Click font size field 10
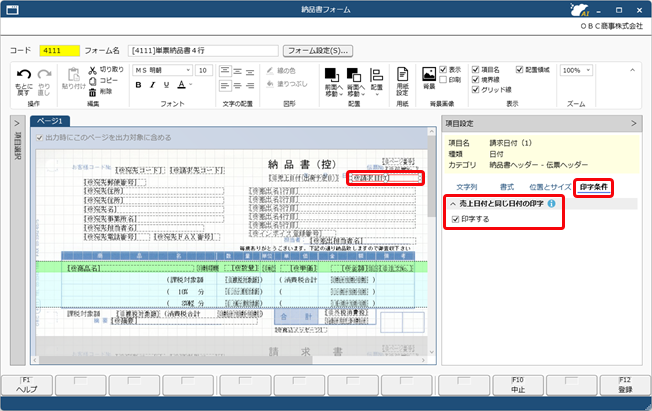Viewport: 652px width, 411px height. tap(204, 70)
